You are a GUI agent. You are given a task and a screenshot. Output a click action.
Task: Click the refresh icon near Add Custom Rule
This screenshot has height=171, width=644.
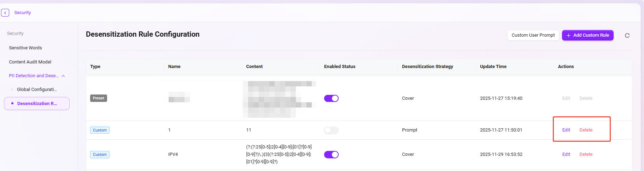click(627, 36)
